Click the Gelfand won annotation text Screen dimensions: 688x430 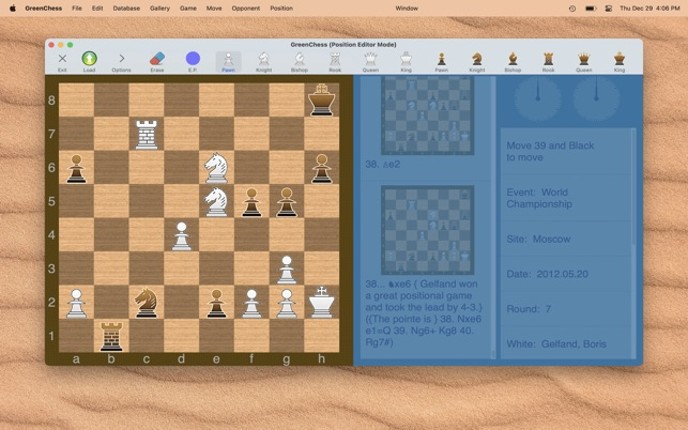423,313
